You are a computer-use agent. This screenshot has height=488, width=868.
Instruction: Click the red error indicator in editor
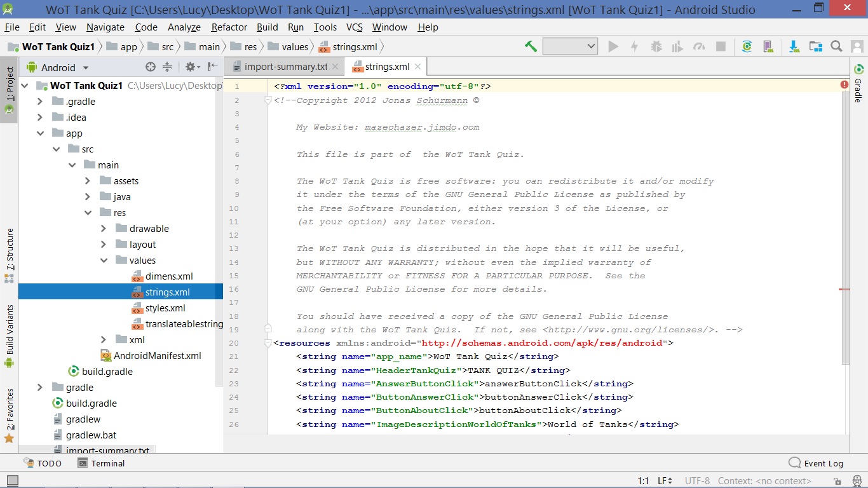844,85
